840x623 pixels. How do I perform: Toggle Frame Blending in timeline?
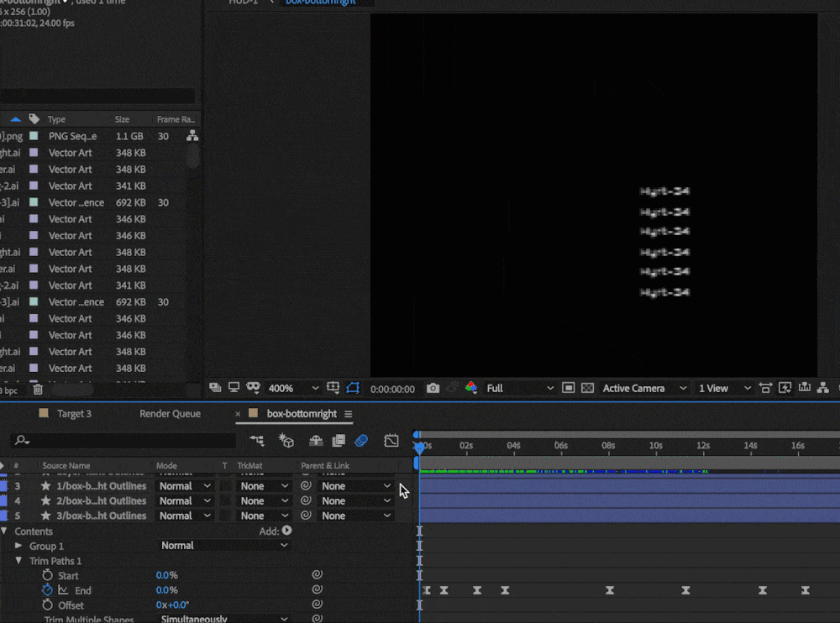pos(339,441)
